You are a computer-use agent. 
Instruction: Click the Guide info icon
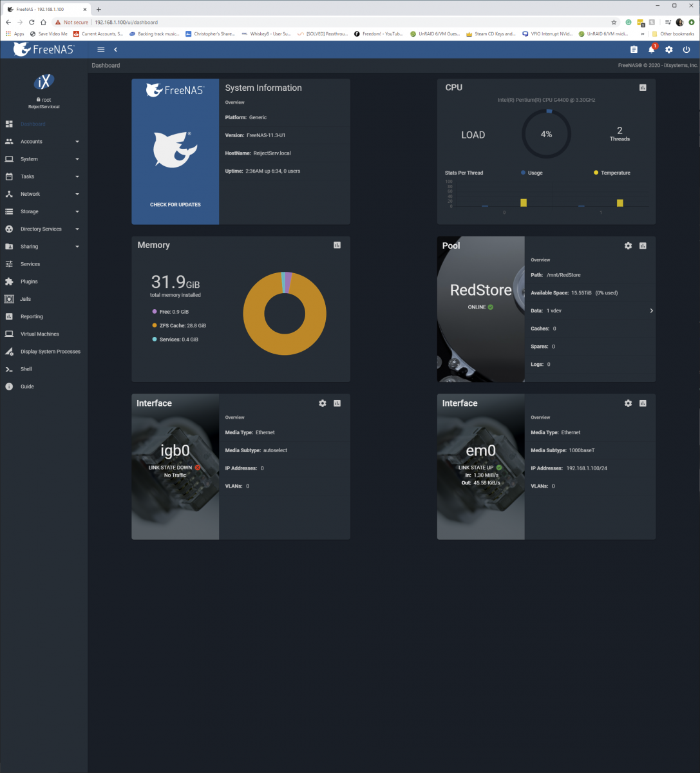(9, 386)
